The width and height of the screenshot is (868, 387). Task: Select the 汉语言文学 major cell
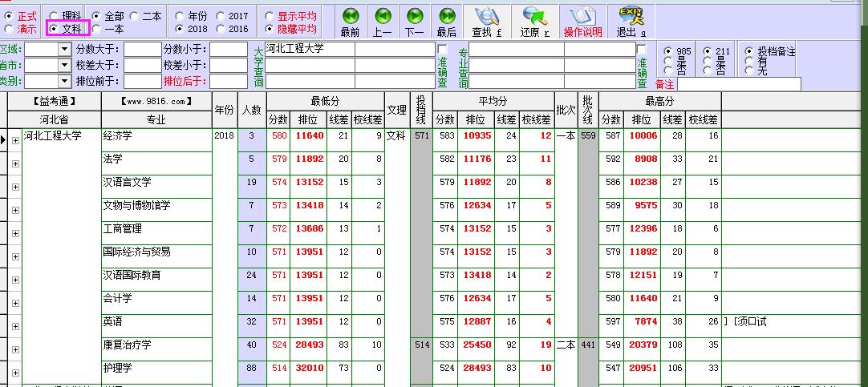click(157, 187)
